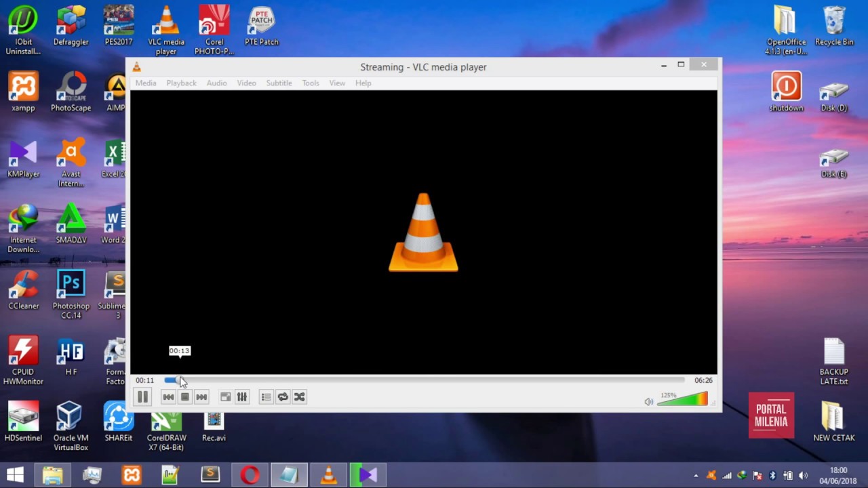Open the View menu

pyautogui.click(x=337, y=83)
